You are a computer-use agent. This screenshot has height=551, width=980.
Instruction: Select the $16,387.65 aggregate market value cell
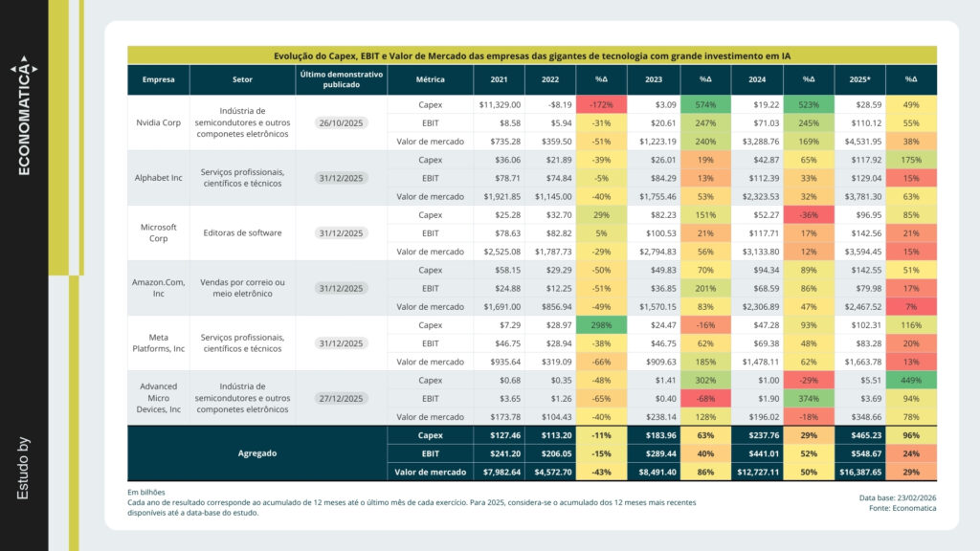pyautogui.click(x=859, y=472)
